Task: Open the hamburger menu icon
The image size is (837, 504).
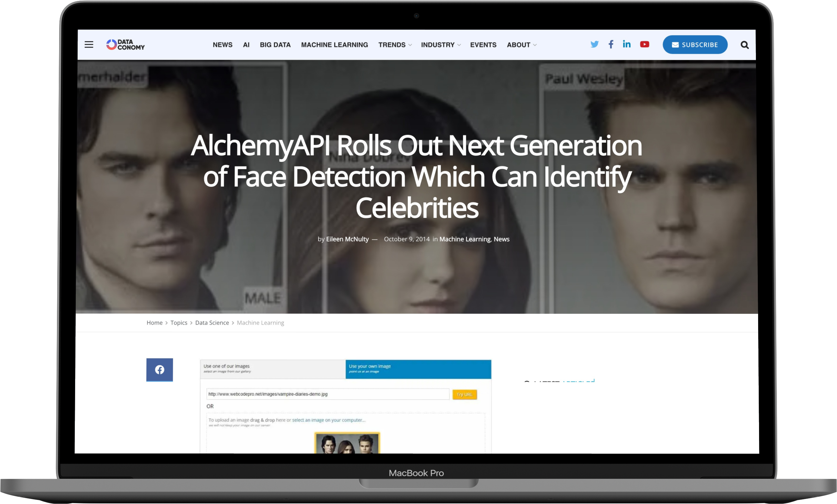Action: pos(89,44)
